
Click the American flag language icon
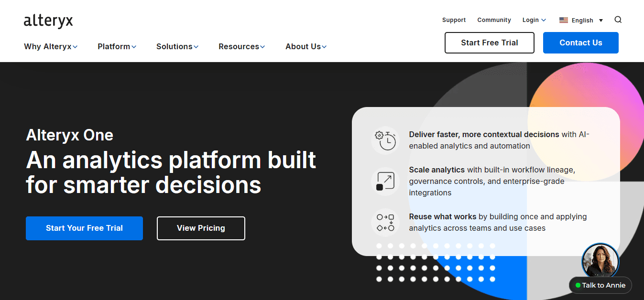click(563, 20)
